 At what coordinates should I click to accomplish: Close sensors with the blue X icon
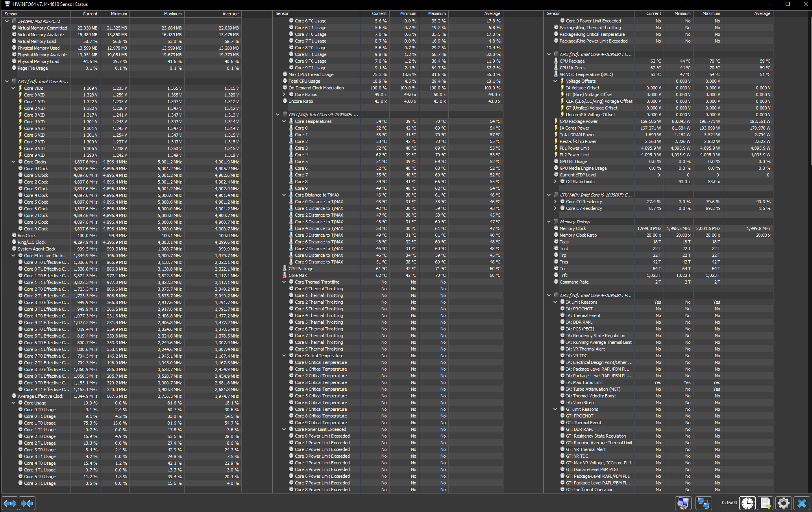tap(802, 503)
